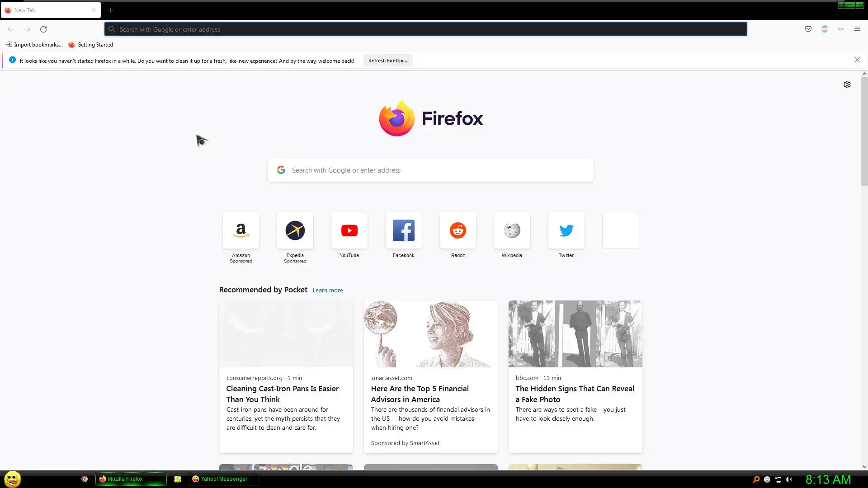This screenshot has width=868, height=488.
Task: Open the Twitter shortcut tile
Action: tap(566, 231)
